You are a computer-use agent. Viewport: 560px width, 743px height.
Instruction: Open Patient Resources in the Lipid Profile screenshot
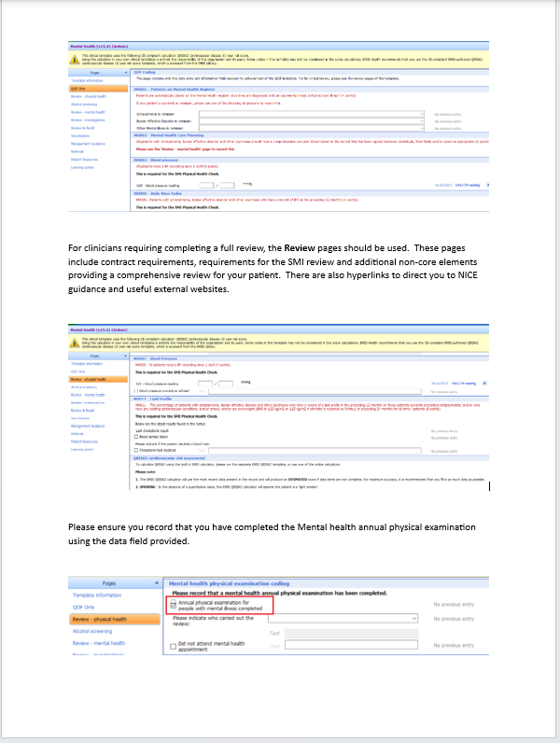pos(84,442)
